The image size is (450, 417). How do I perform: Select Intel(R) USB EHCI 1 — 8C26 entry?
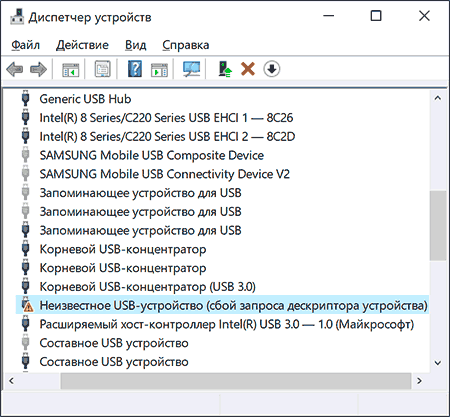pos(166,117)
